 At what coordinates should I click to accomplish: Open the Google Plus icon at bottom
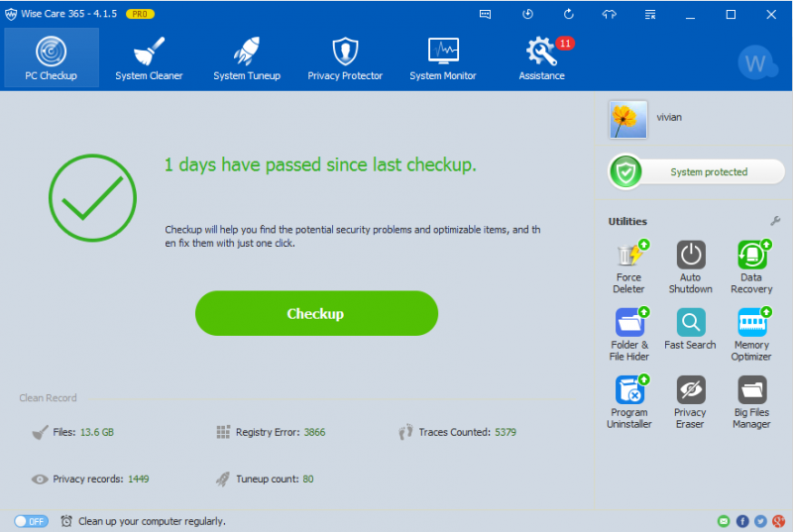(779, 521)
